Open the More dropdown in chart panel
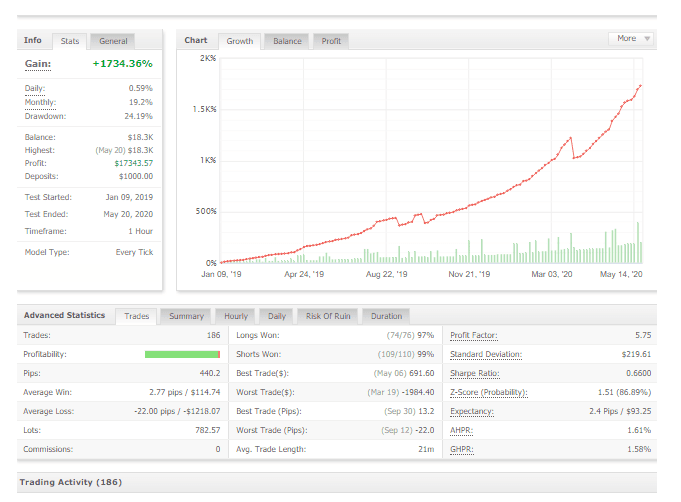681x502 pixels. pos(631,38)
